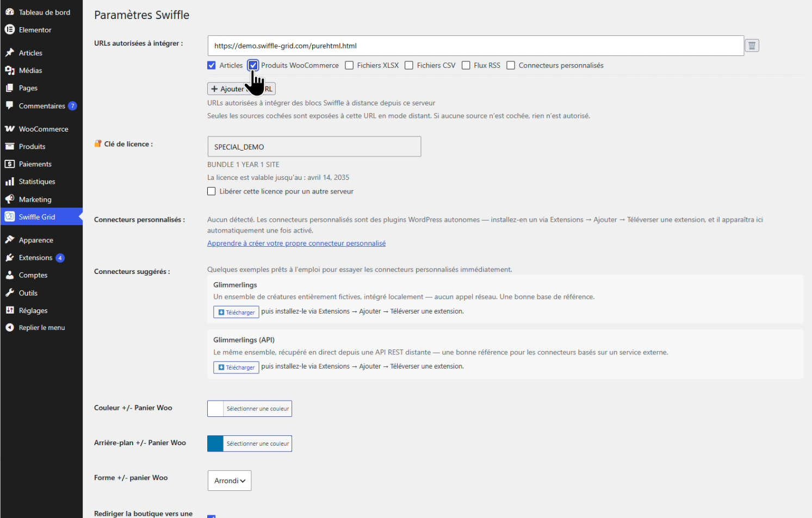Tick Libérer cette licence pour un autre serveur

click(x=212, y=191)
